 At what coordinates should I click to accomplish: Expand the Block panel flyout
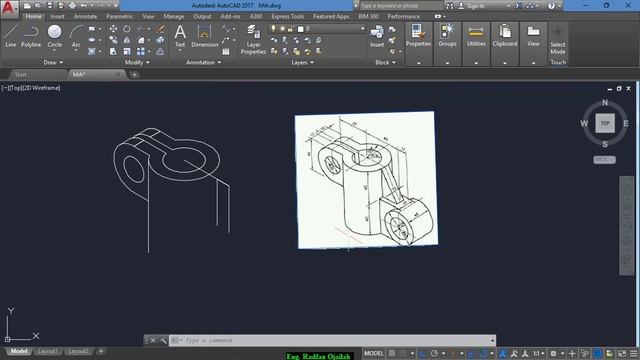point(386,62)
